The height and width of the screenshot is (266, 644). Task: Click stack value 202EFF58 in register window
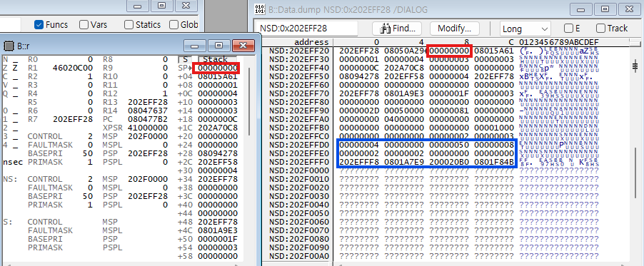217,162
